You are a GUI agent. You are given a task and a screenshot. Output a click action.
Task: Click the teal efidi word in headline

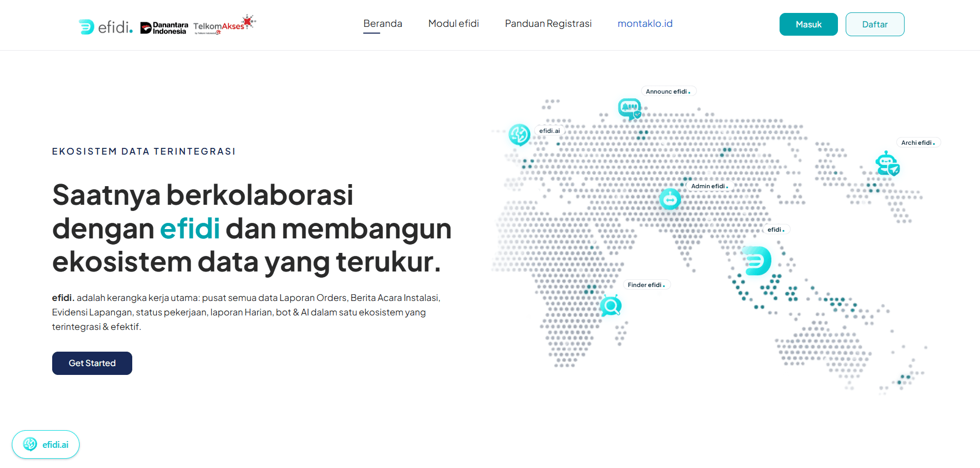(190, 228)
